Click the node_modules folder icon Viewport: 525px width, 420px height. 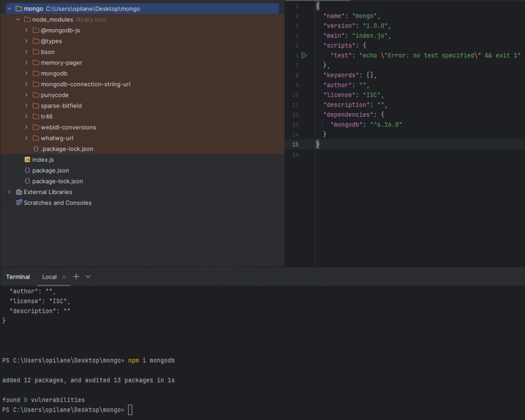[x=27, y=19]
